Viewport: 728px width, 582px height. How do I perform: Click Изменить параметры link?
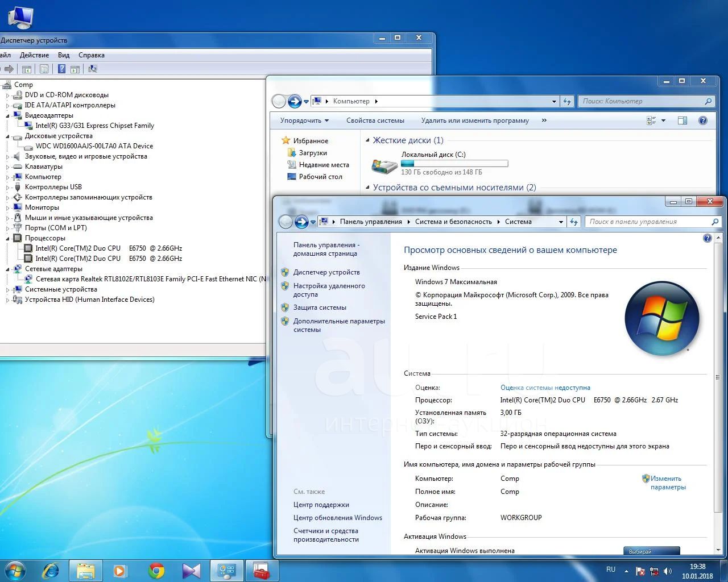pos(668,483)
